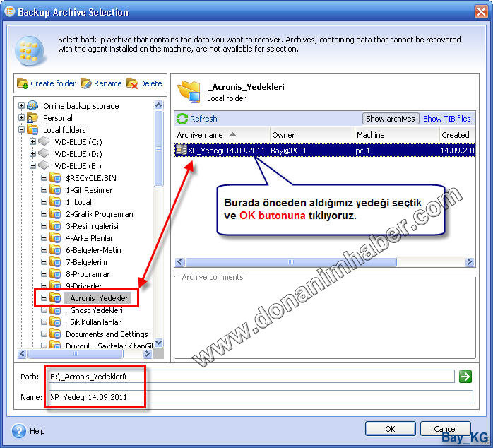The image size is (493, 448).
Task: Click the _Sık Kullanılanlar folder icon
Action: (55, 322)
